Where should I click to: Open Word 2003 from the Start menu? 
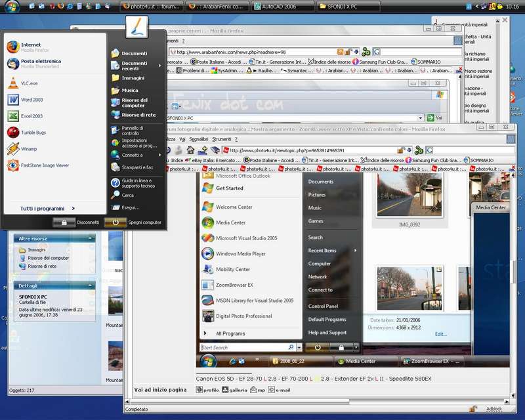[25, 100]
